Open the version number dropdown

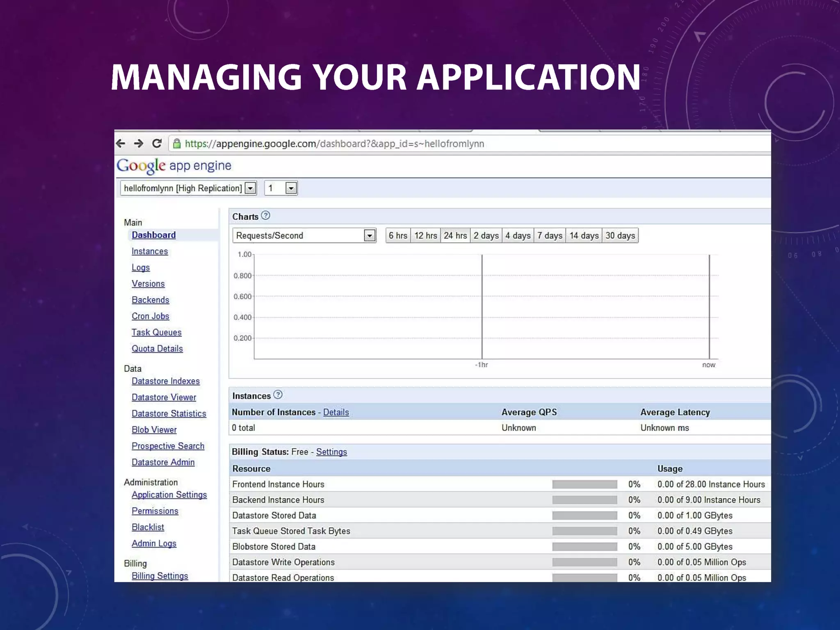point(291,188)
